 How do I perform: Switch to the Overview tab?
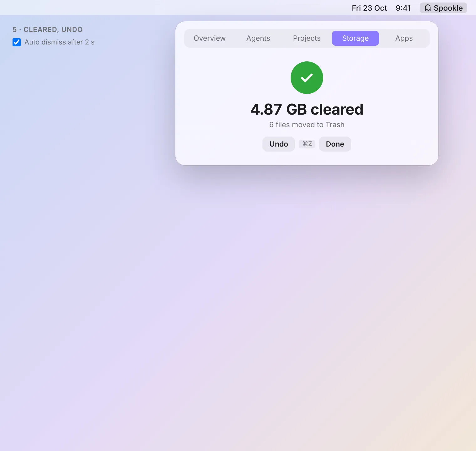[210, 38]
